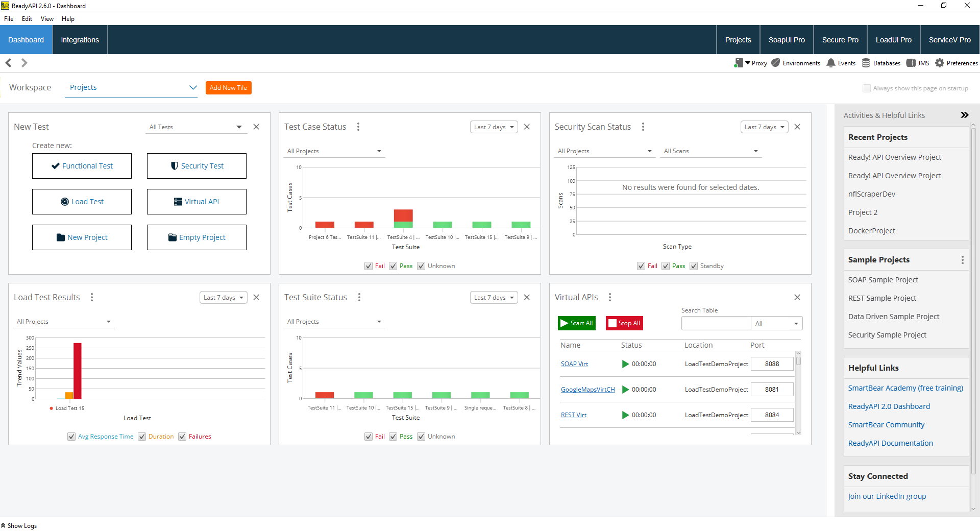Disable Standby in Security Scan Status legend

pyautogui.click(x=694, y=266)
